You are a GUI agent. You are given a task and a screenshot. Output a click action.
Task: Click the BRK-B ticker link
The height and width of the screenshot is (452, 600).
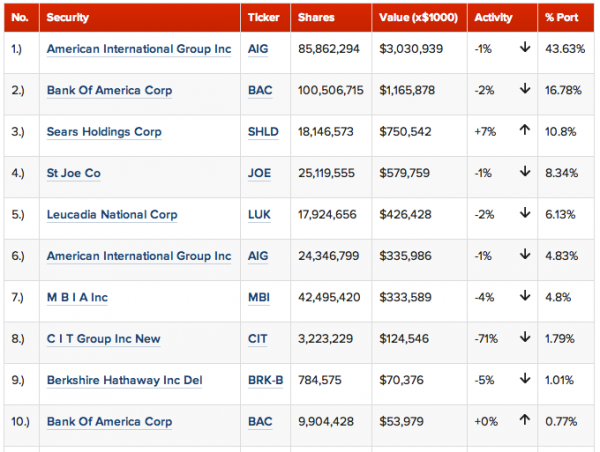point(265,381)
